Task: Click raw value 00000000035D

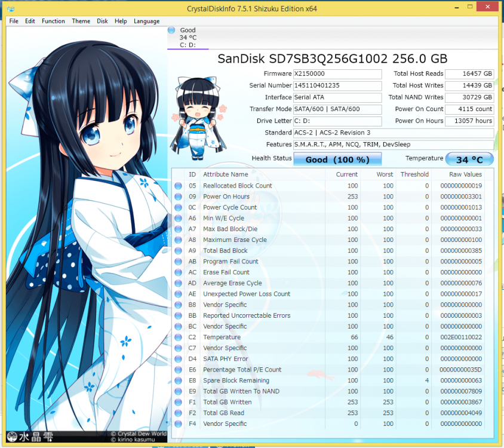Action: point(461,370)
